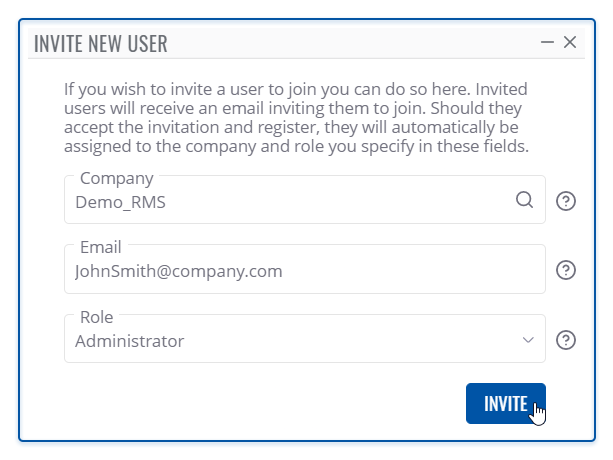Open the Role selector showing Administrator
613x460 pixels.
coord(300,340)
